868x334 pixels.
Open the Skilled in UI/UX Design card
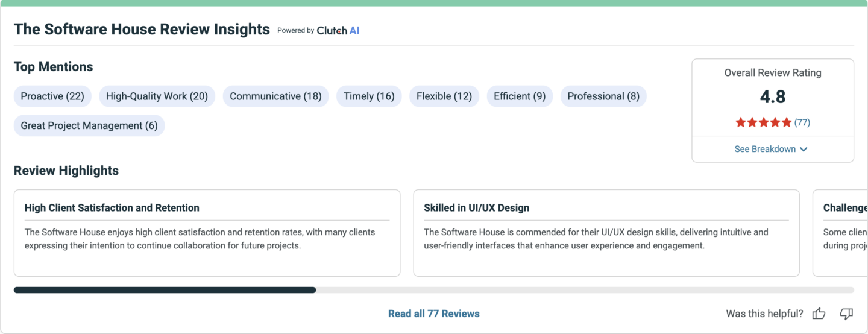click(x=606, y=233)
